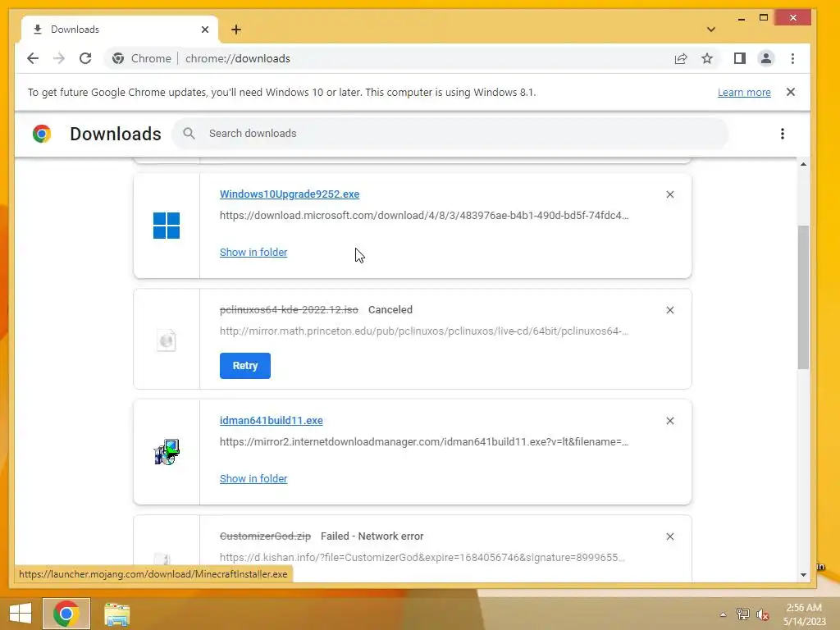
Task: Click the d.kishan.info source URL
Action: [x=422, y=558]
